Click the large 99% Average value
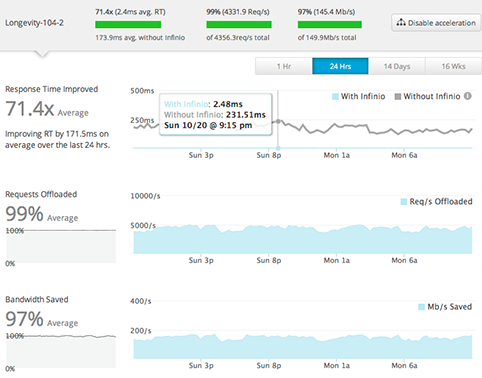This screenshot has height=378, width=482. point(42,214)
